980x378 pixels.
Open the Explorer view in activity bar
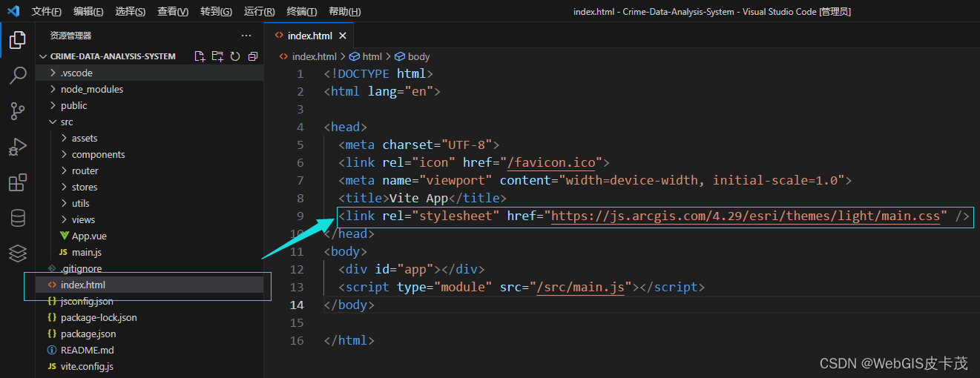[17, 40]
